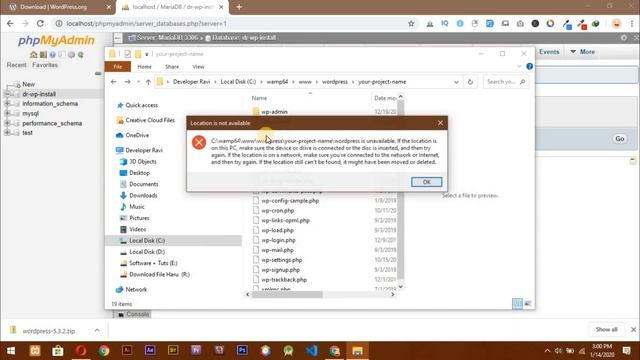
Task: Click Show all downloads button
Action: (x=606, y=330)
